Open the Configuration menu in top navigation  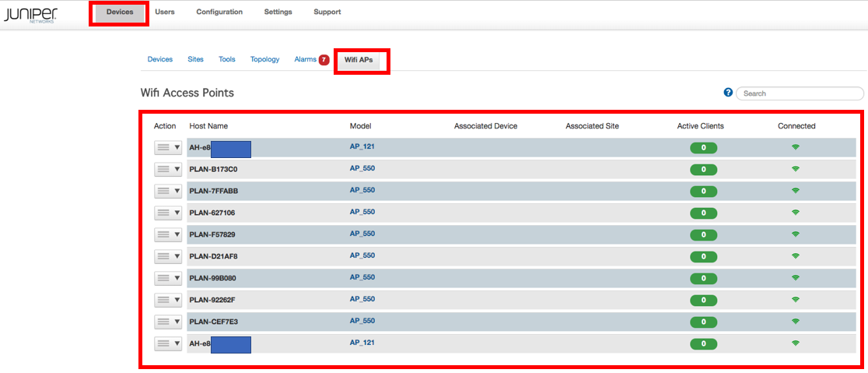click(219, 12)
